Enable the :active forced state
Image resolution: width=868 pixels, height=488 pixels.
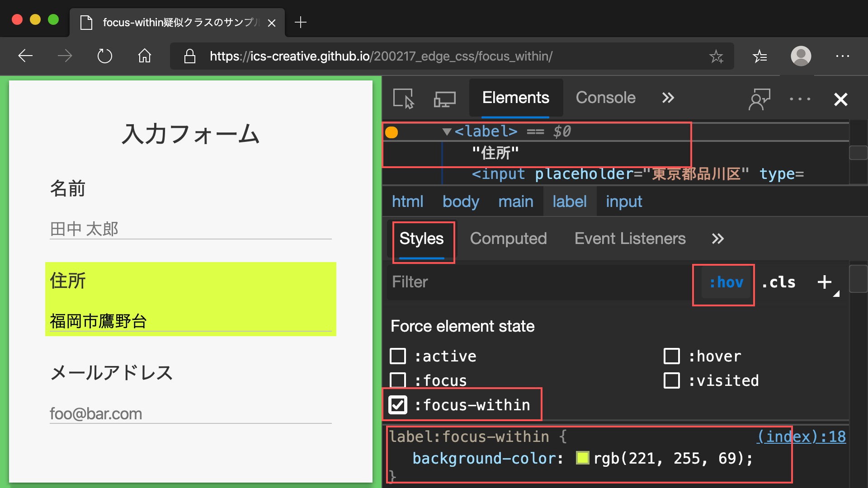[x=398, y=356]
